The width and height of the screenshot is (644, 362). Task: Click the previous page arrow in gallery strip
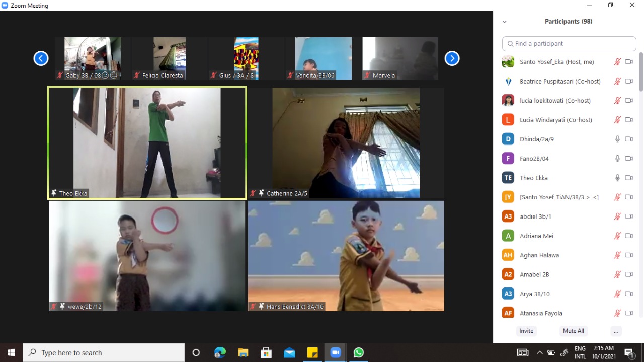(41, 59)
